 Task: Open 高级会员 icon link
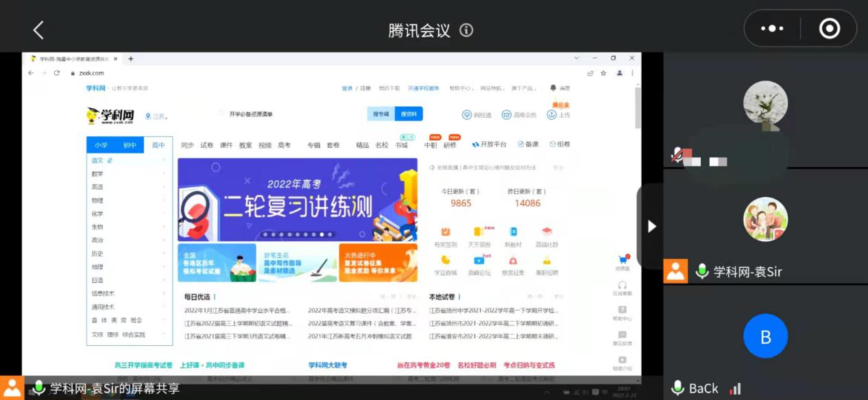click(x=519, y=115)
